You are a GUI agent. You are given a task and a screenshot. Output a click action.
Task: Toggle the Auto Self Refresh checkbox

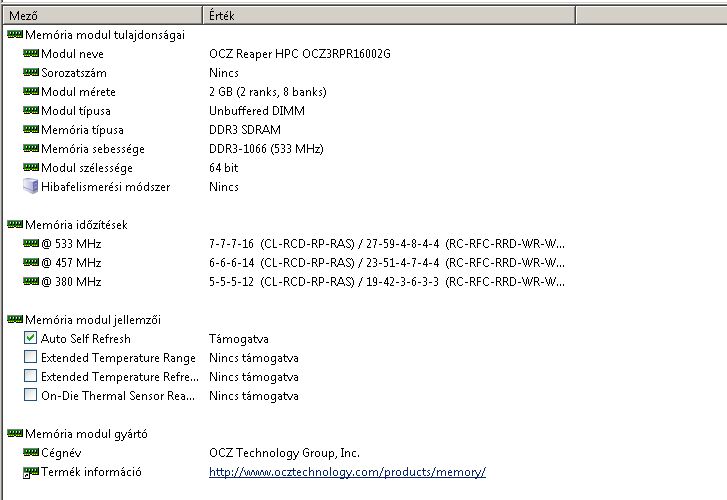pyautogui.click(x=30, y=338)
